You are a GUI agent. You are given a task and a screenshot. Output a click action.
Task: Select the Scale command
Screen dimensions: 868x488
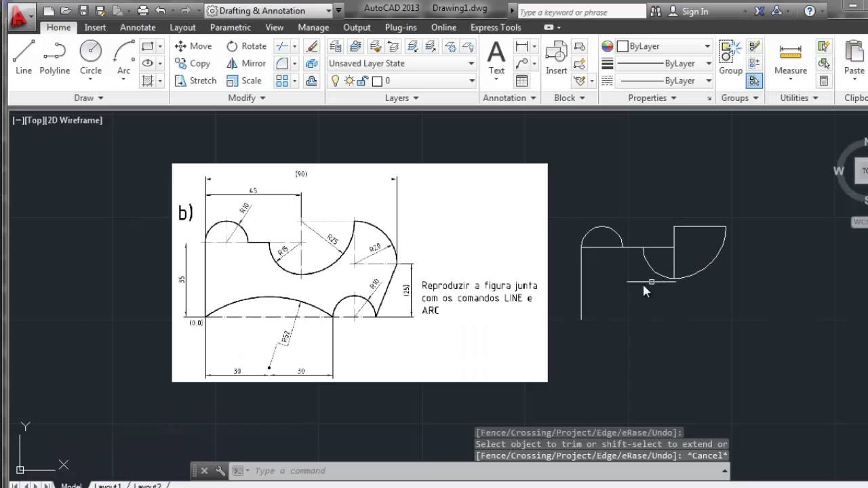[x=243, y=81]
